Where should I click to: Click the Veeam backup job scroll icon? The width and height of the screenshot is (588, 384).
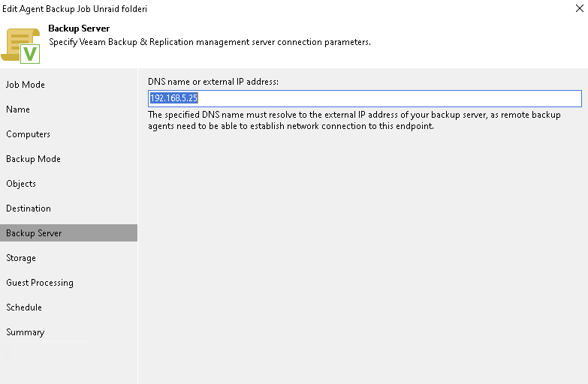point(20,46)
